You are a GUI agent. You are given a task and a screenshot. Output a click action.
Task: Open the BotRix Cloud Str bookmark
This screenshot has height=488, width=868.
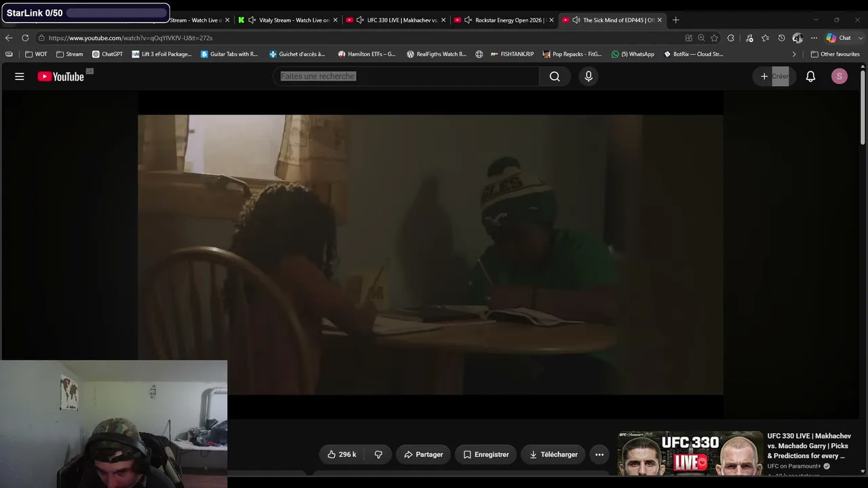[x=694, y=54]
